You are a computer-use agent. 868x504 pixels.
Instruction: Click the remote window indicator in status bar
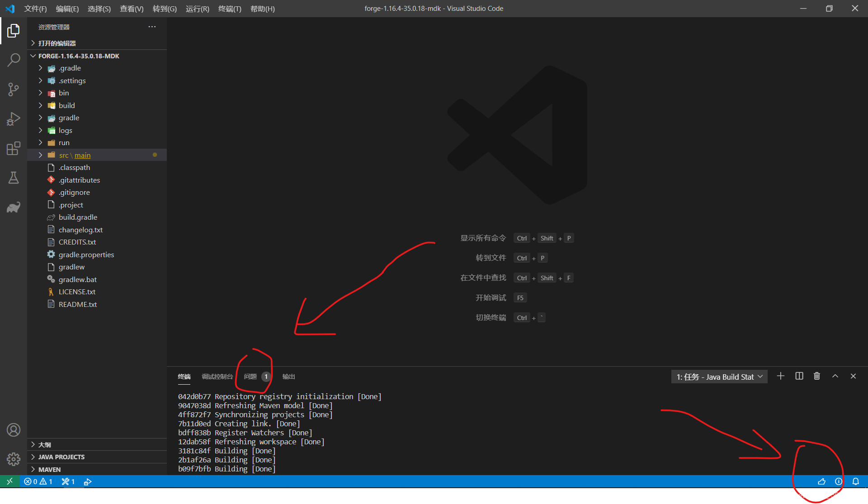(9, 481)
